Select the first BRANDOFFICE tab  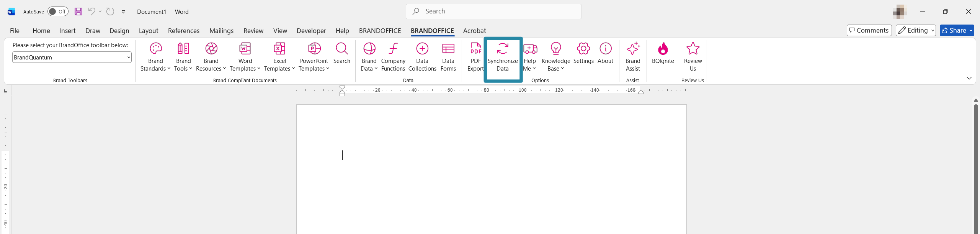pyautogui.click(x=380, y=31)
